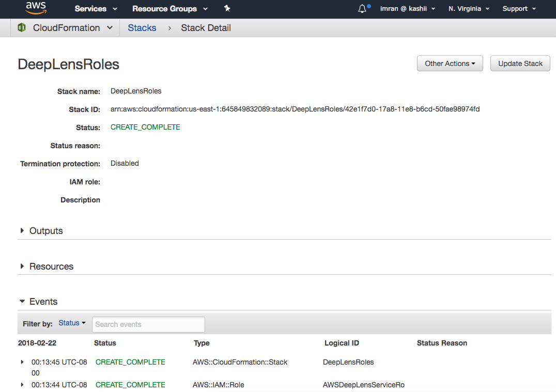Click the Stack Detail breadcrumb
Viewport: 556px width, 392px height.
[206, 28]
